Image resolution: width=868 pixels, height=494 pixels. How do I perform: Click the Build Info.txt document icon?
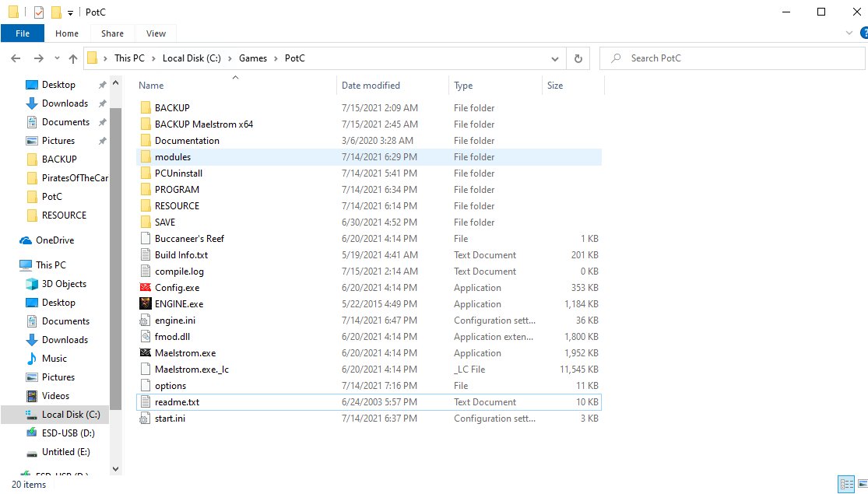pyautogui.click(x=146, y=255)
